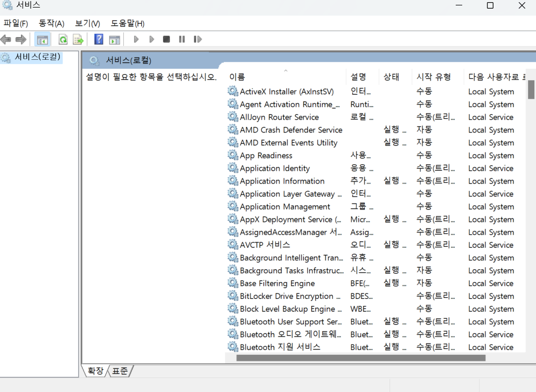Switch to the 확장 tab

(x=95, y=370)
